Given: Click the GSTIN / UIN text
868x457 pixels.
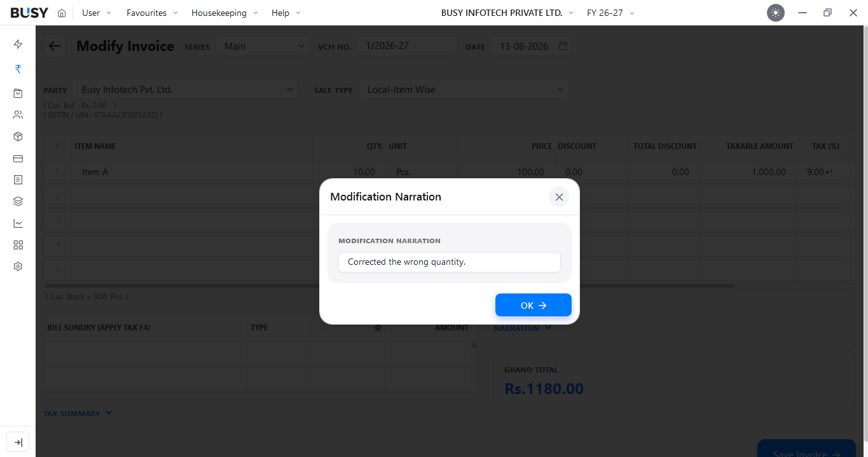Looking at the screenshot, I should pos(102,115).
